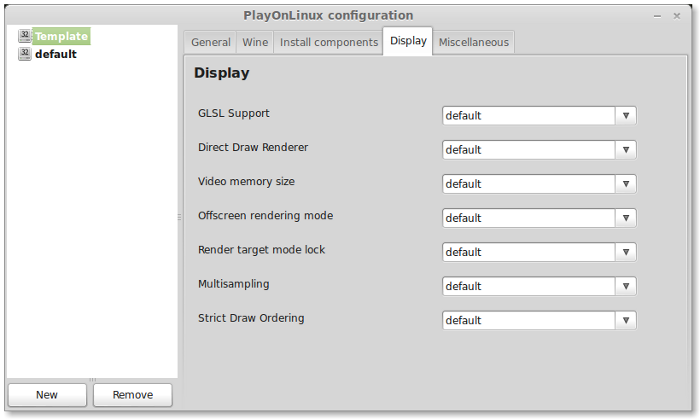Click the 32-bit icon beside default
The width and height of the screenshot is (700, 419).
coord(25,54)
